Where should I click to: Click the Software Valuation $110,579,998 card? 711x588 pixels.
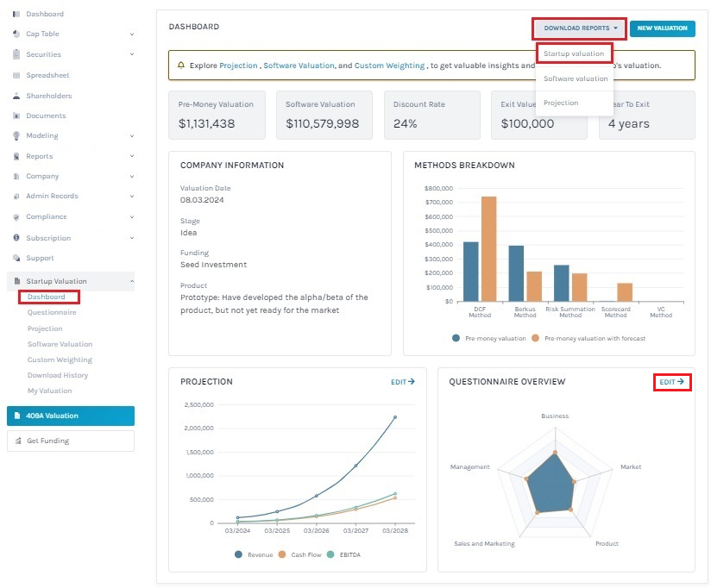tap(324, 115)
